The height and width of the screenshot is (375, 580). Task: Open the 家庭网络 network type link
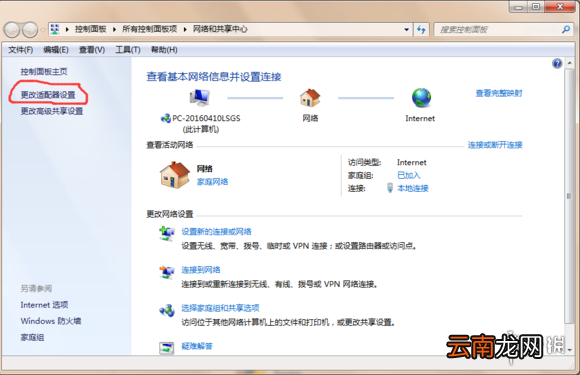pyautogui.click(x=212, y=182)
